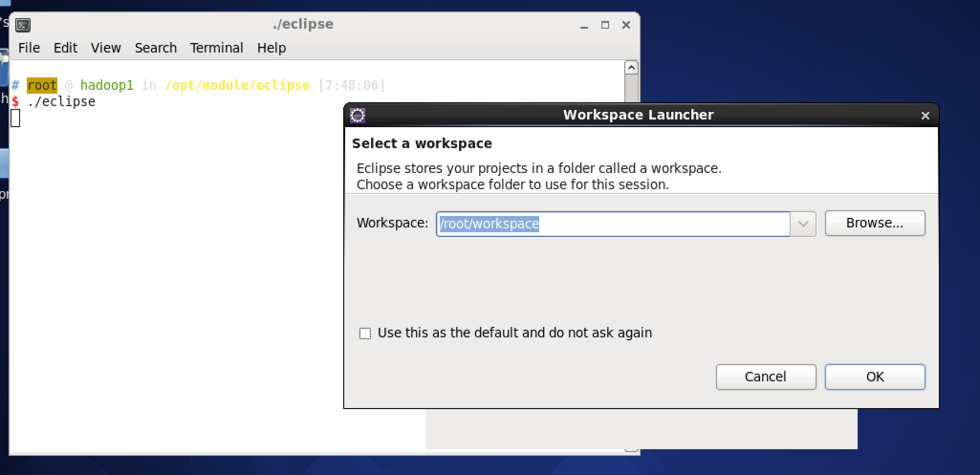Click the Workspace path input field
980x475 pixels.
pyautogui.click(x=613, y=224)
